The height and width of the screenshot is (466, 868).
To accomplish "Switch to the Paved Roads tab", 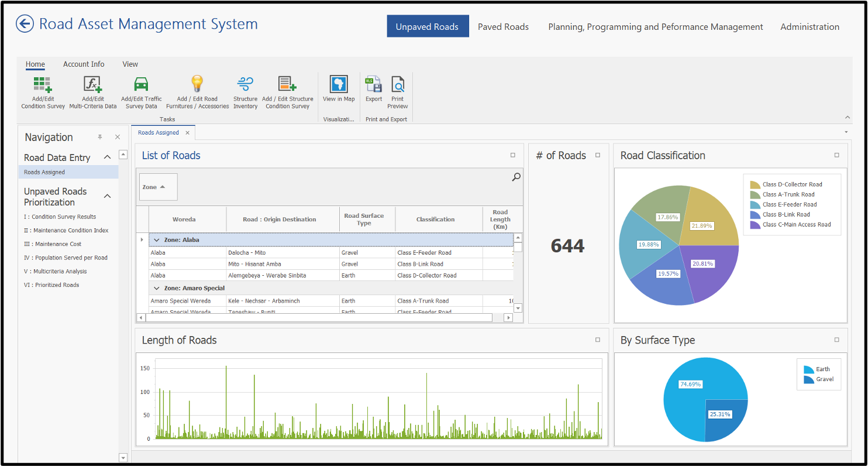I will [503, 27].
